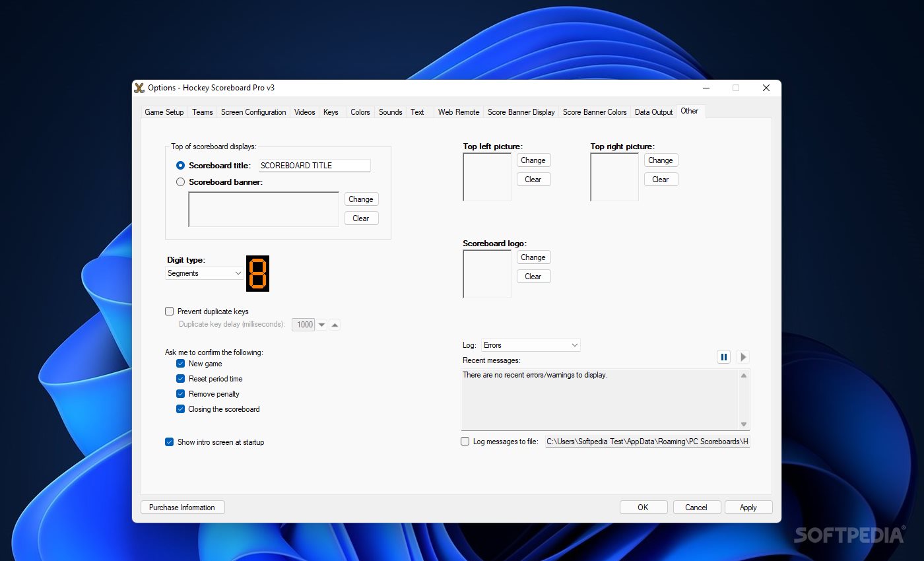Click the duplicate key delay value field
The image size is (924, 561).
(x=304, y=325)
